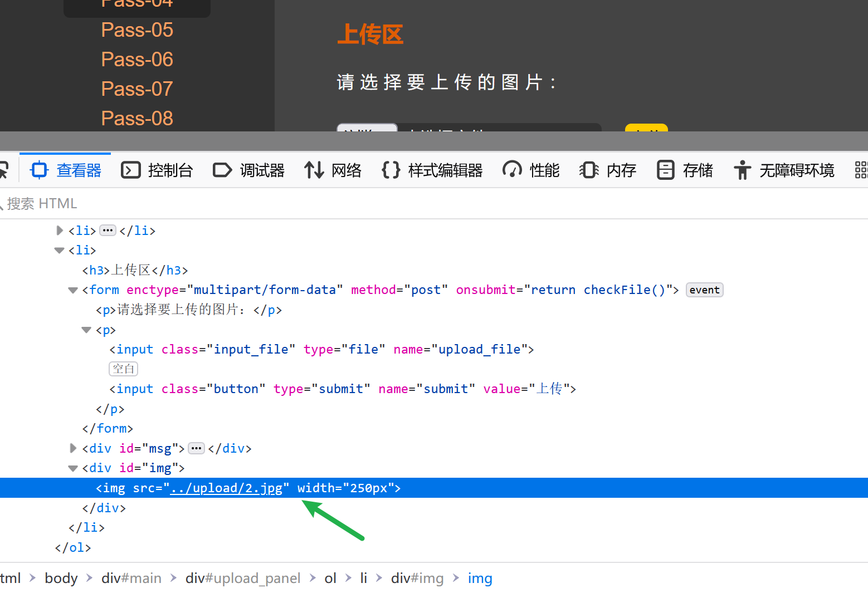Open the 调试器 Debugger tab

coord(248,170)
